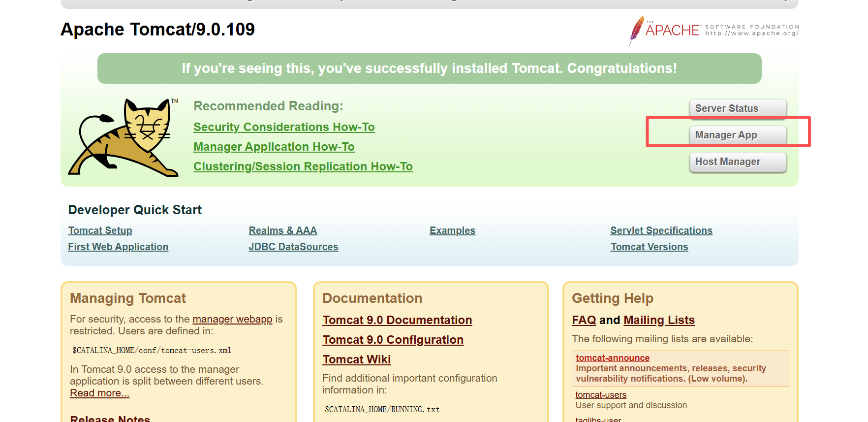Open the Mailing Lists link

[659, 320]
